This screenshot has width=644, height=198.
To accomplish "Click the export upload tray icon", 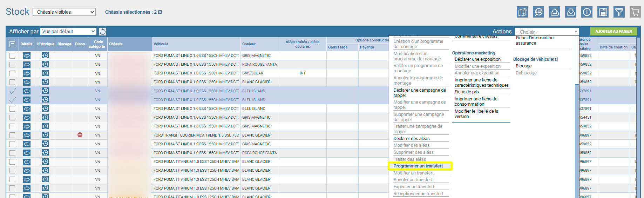I will tap(555, 12).
